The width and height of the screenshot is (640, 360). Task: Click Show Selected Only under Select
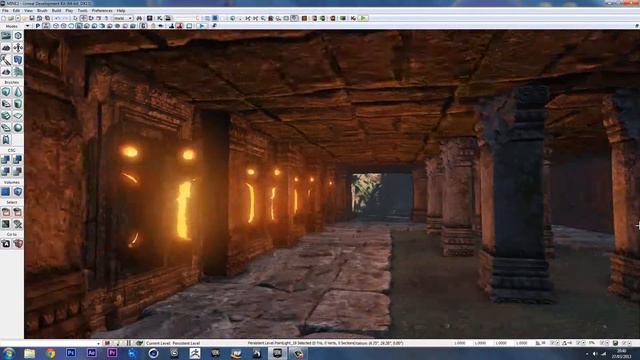[x=6, y=212]
